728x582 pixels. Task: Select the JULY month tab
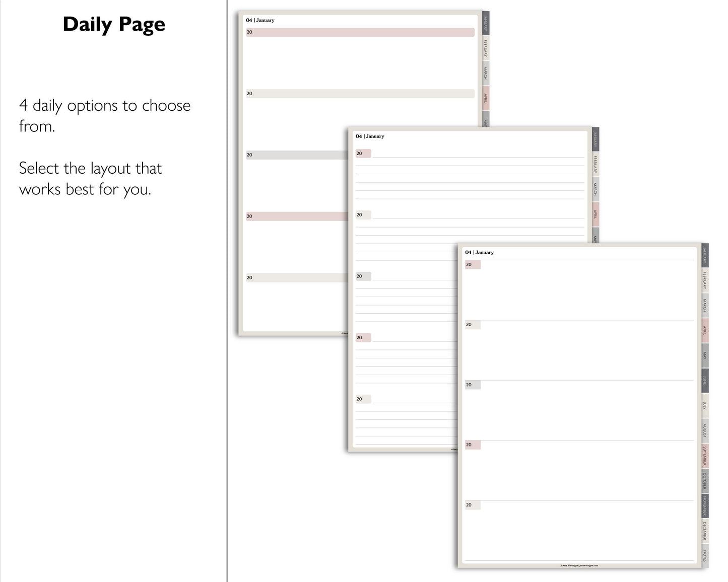[x=705, y=406]
